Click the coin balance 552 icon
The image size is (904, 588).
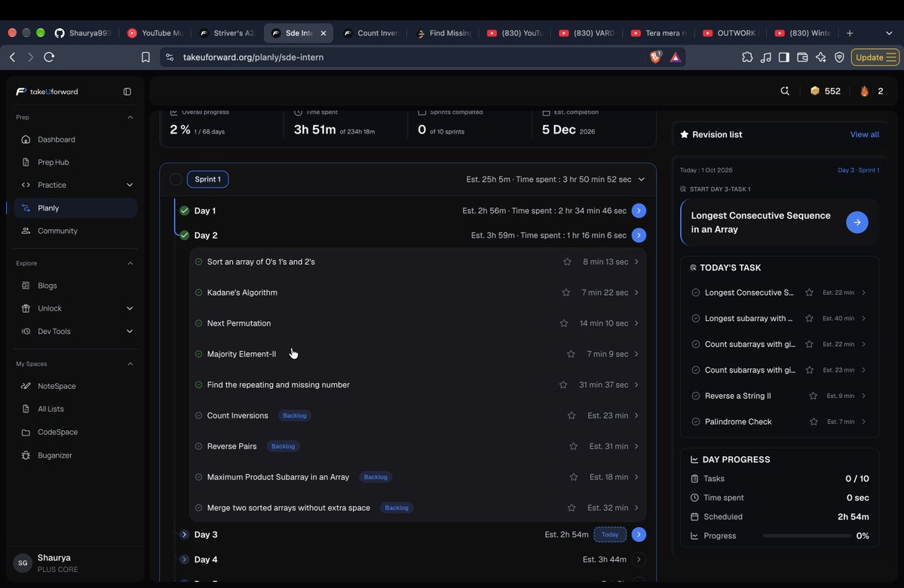[814, 91]
